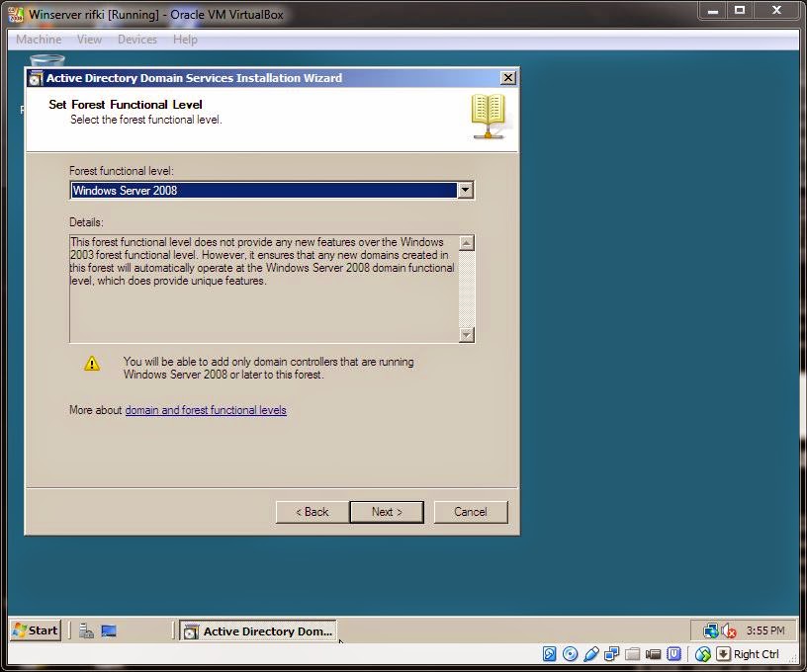The image size is (807, 672).
Task: Click the video capture icon in status bar
Action: click(653, 654)
